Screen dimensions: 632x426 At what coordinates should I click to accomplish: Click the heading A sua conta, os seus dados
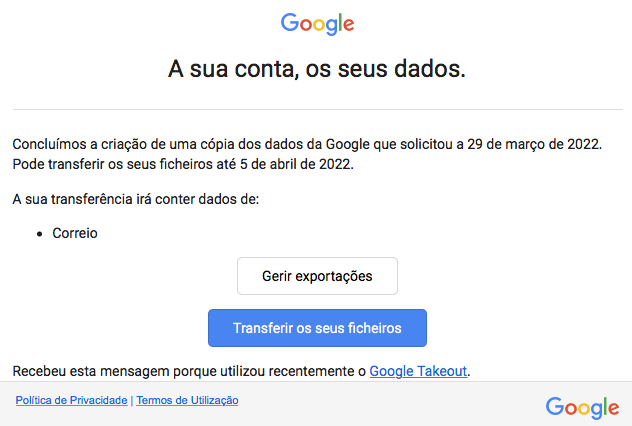(317, 69)
